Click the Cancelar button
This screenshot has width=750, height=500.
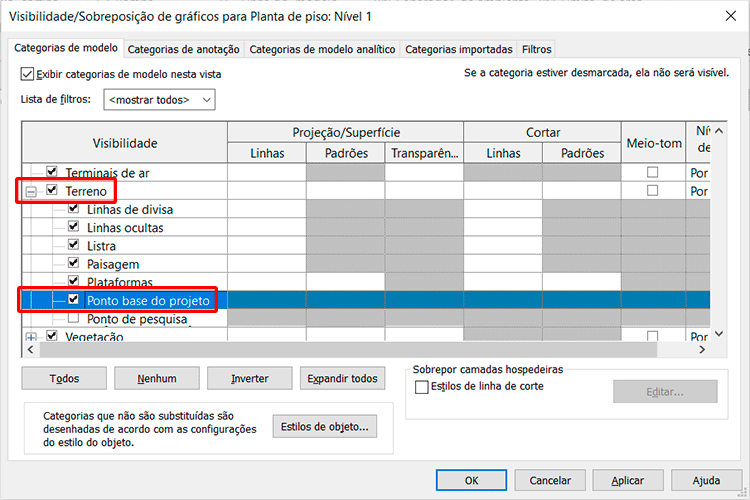coord(550,480)
